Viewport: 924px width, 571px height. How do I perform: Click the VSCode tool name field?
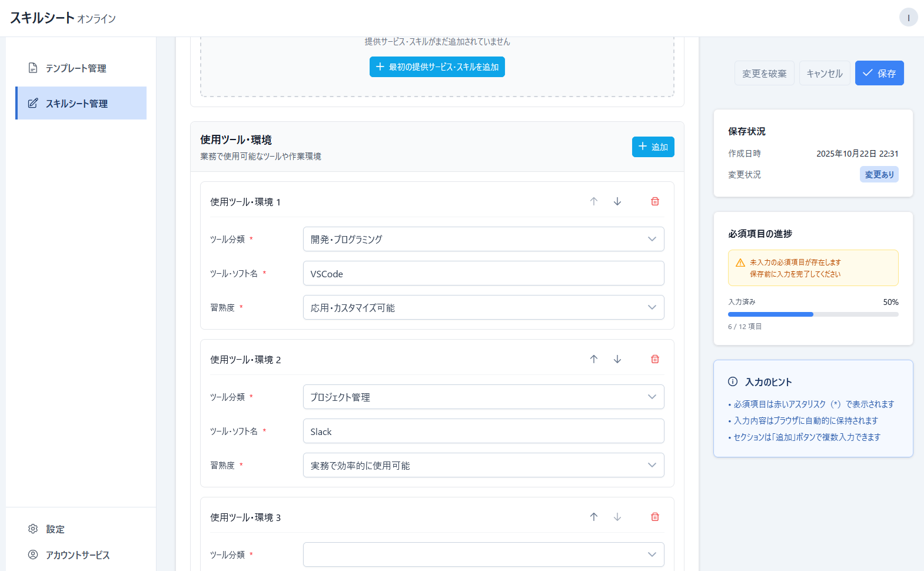pos(483,273)
